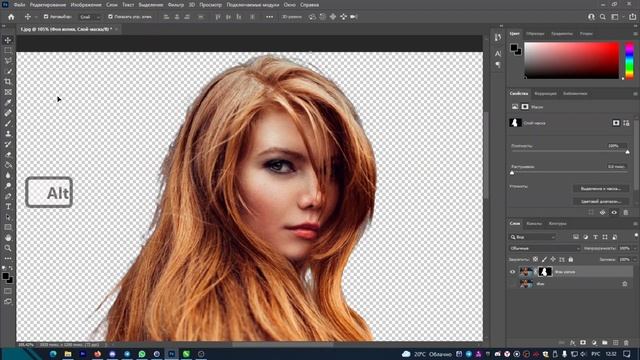Select the layer mask thumbnail in Layers
The width and height of the screenshot is (640, 360).
545,271
